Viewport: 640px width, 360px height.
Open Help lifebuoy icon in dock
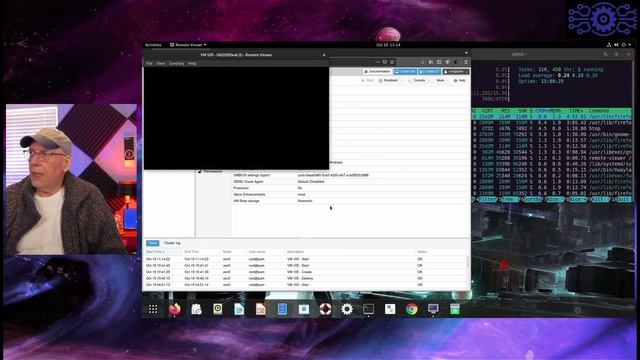pyautogui.click(x=325, y=309)
